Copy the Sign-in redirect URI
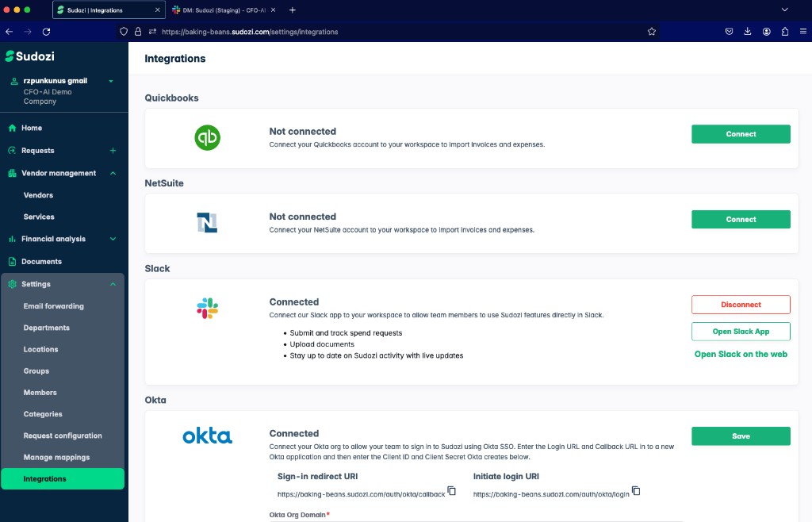 452,491
